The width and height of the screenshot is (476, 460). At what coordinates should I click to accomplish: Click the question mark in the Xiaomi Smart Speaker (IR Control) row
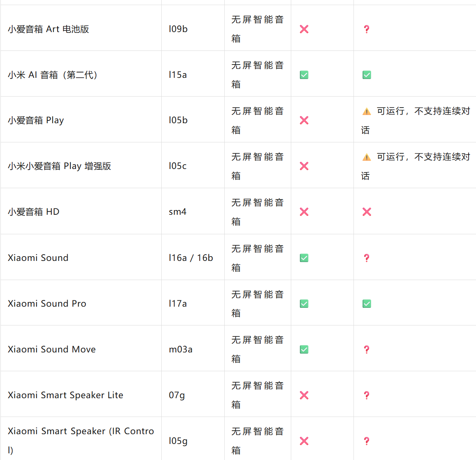367,441
